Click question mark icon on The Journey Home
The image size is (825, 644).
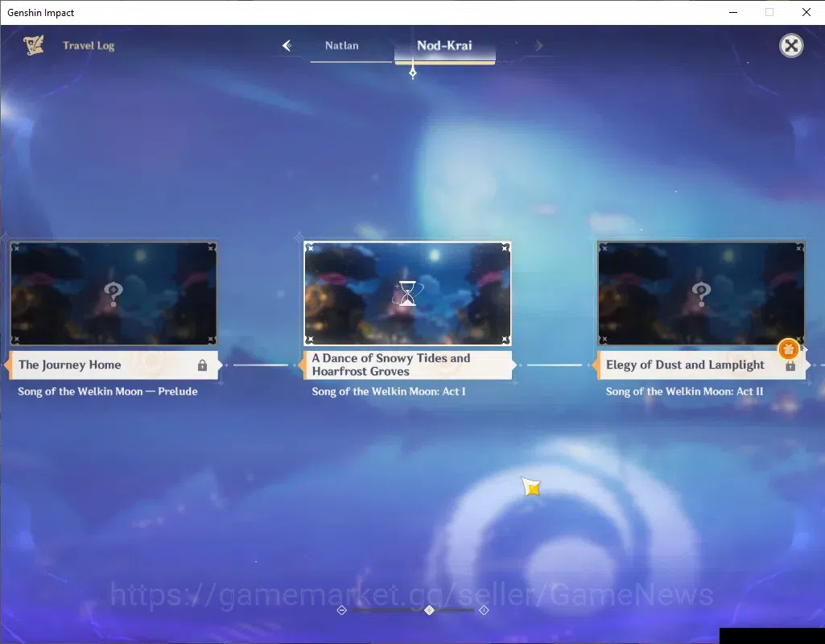click(x=113, y=294)
